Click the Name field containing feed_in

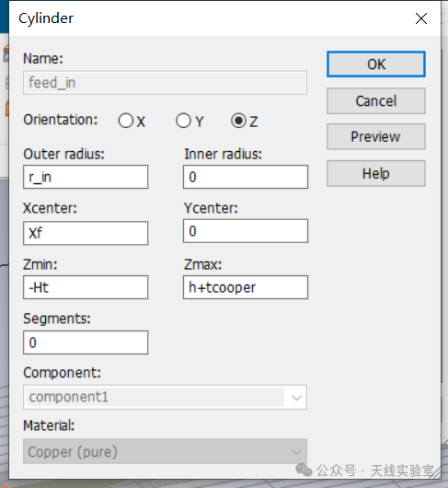pyautogui.click(x=165, y=83)
